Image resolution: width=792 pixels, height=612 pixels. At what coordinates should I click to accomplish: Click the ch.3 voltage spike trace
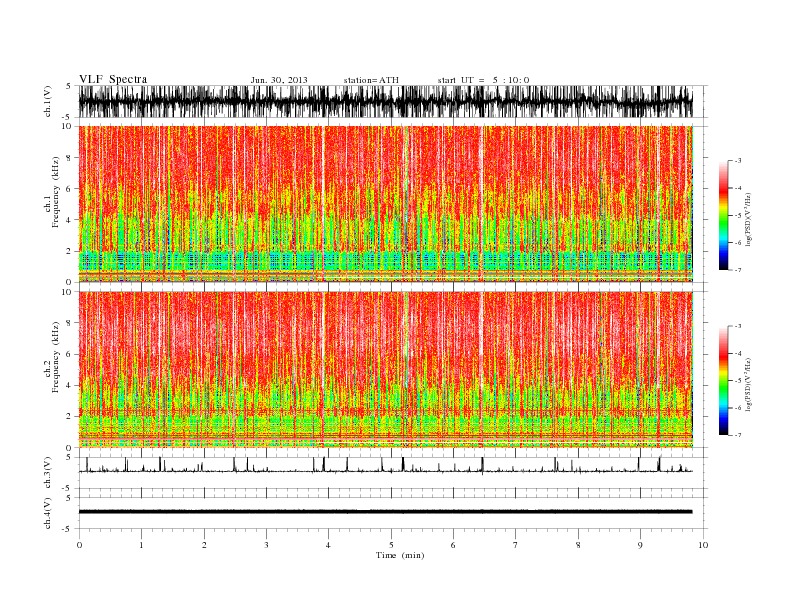click(x=385, y=465)
